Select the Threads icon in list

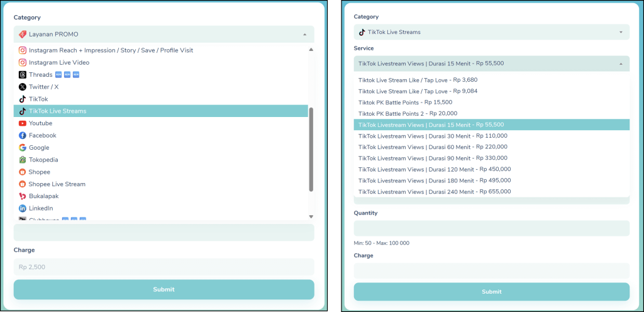[23, 75]
